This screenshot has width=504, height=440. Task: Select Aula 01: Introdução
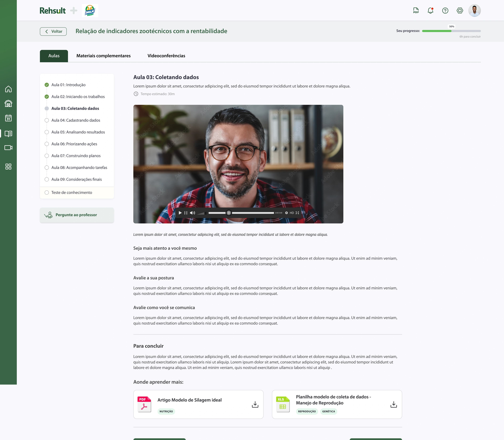69,85
